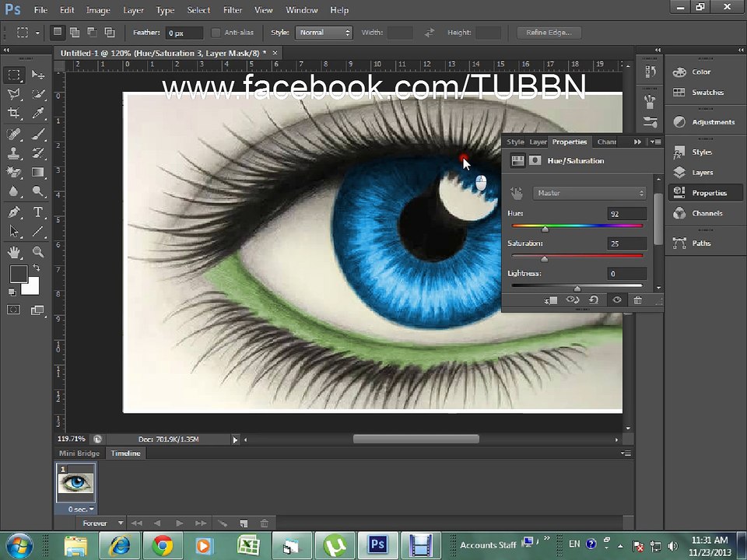Open the Timeline panel flyout menu
This screenshot has height=560, width=747.
pyautogui.click(x=626, y=453)
